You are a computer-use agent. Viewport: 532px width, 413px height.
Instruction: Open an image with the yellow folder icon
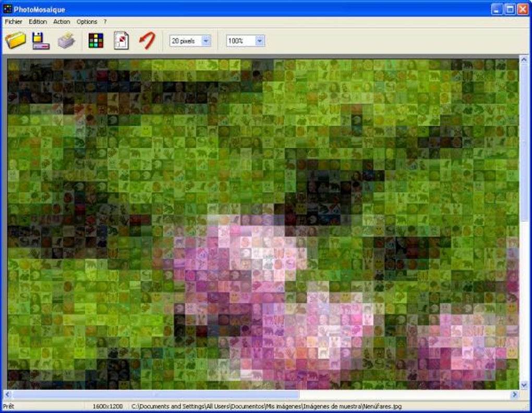[15, 40]
